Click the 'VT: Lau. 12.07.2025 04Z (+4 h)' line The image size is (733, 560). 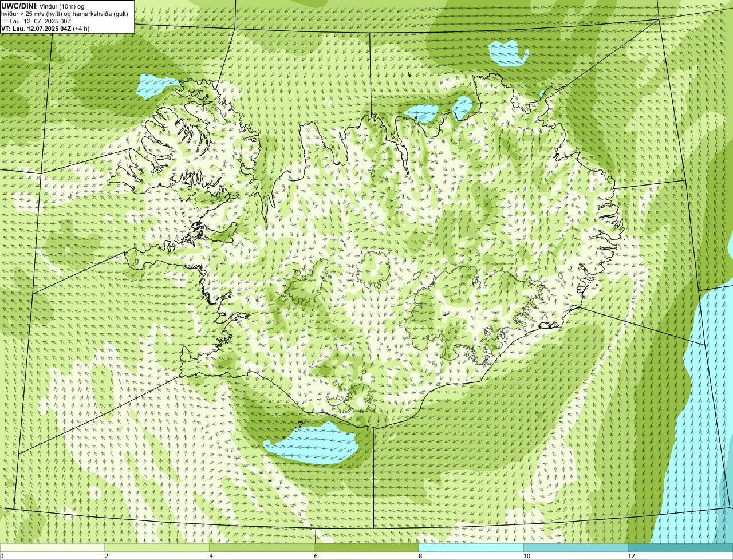click(x=44, y=29)
